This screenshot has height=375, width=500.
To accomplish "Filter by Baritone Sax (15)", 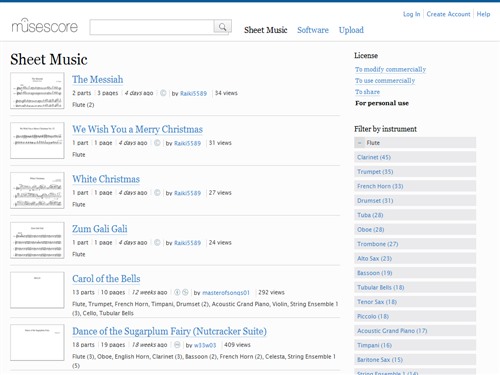I will tap(415, 359).
